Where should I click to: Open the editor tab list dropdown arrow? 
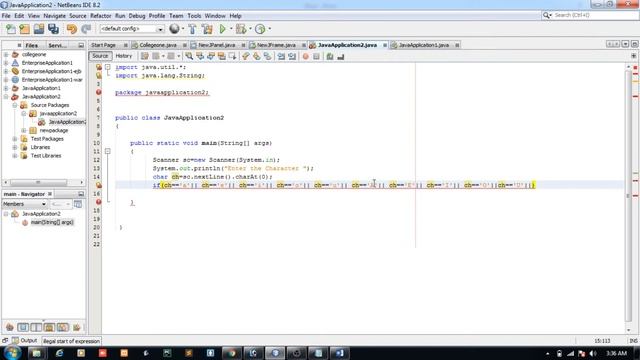pyautogui.click(x=625, y=44)
